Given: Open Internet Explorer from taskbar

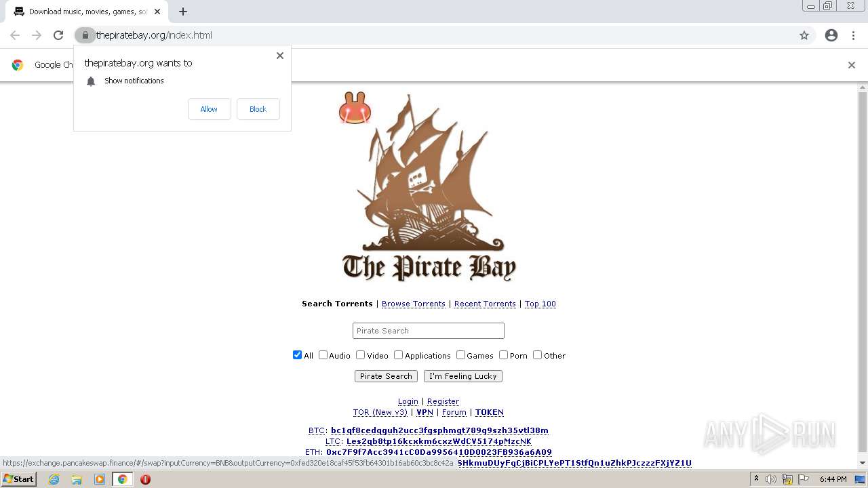Looking at the screenshot, I should [54, 479].
